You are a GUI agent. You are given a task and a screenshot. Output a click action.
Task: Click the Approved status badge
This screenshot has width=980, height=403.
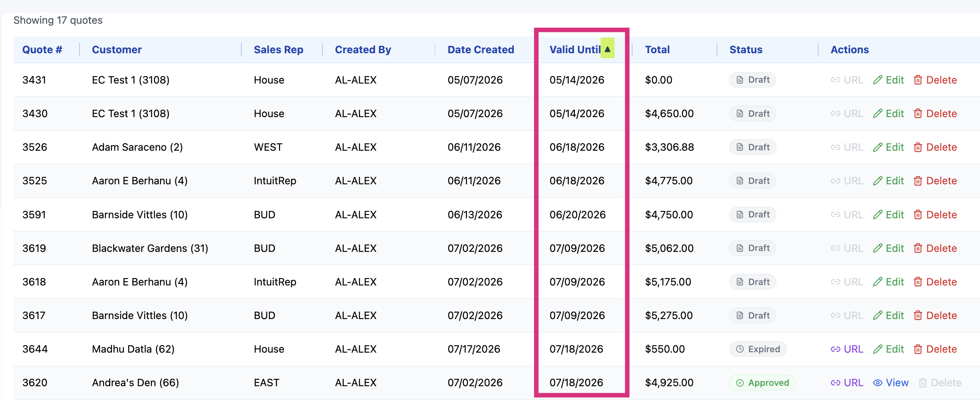[762, 383]
